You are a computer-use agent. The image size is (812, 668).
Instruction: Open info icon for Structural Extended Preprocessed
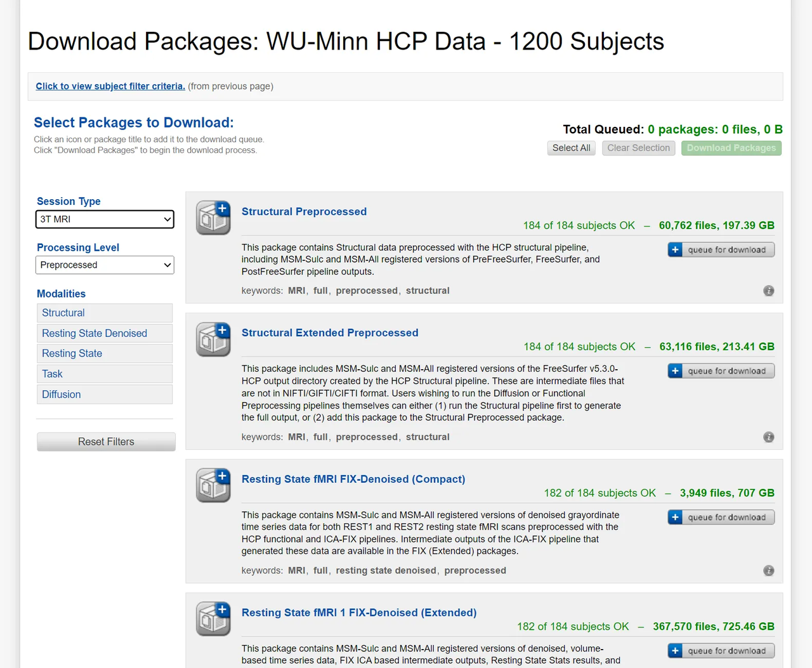pos(768,437)
